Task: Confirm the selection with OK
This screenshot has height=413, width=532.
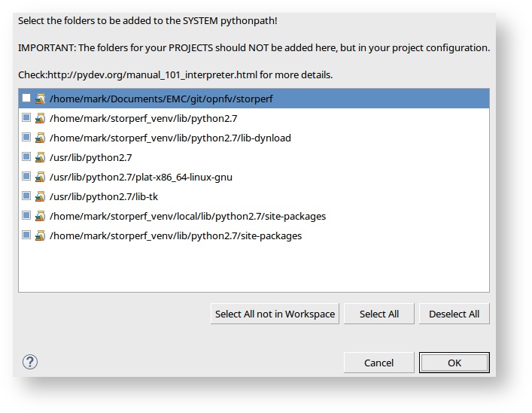Action: click(x=454, y=363)
